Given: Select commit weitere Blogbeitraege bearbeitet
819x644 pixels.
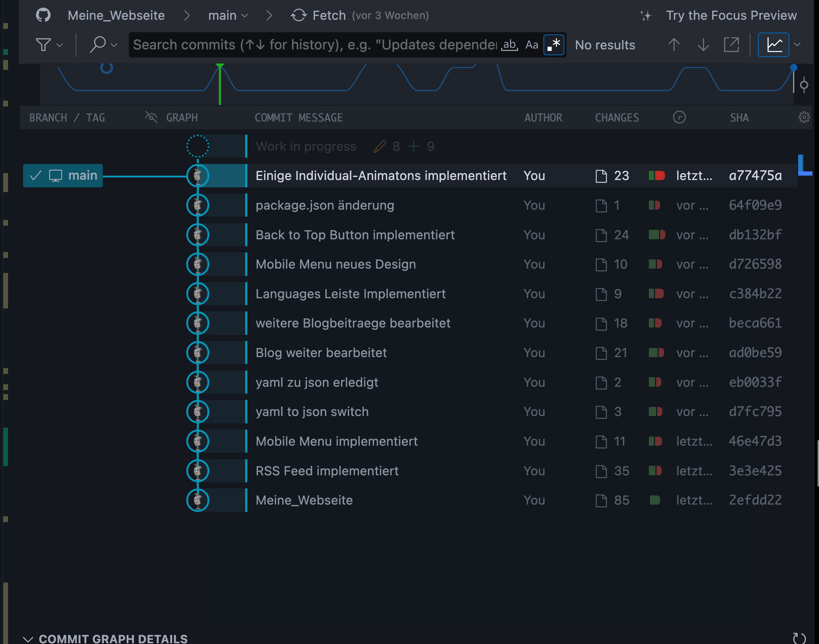Looking at the screenshot, I should pos(409,323).
